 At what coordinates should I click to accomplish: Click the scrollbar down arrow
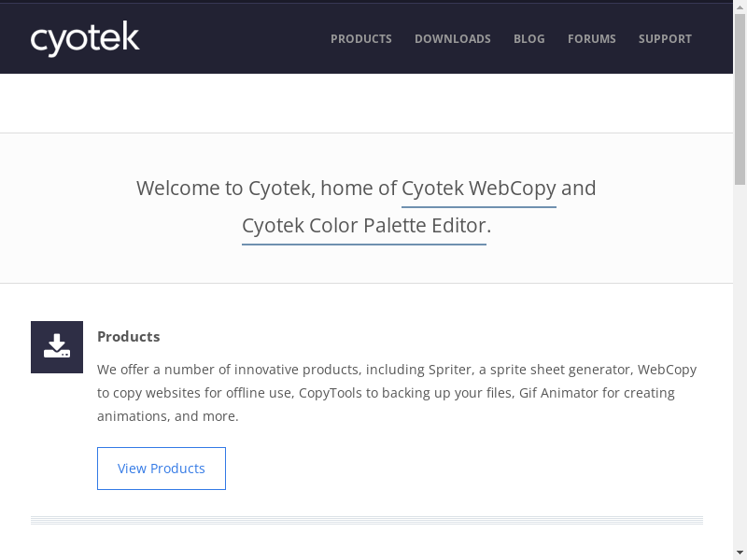[x=740, y=553]
